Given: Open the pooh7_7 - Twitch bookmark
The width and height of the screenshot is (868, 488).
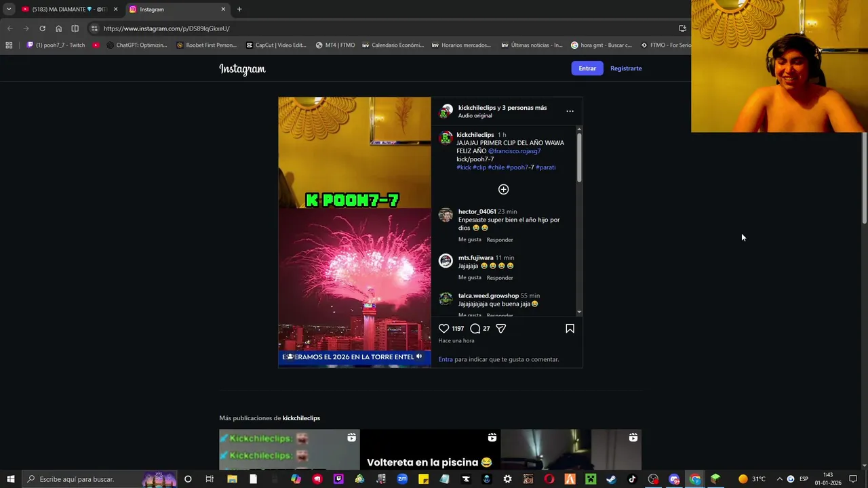Looking at the screenshot, I should tap(56, 45).
